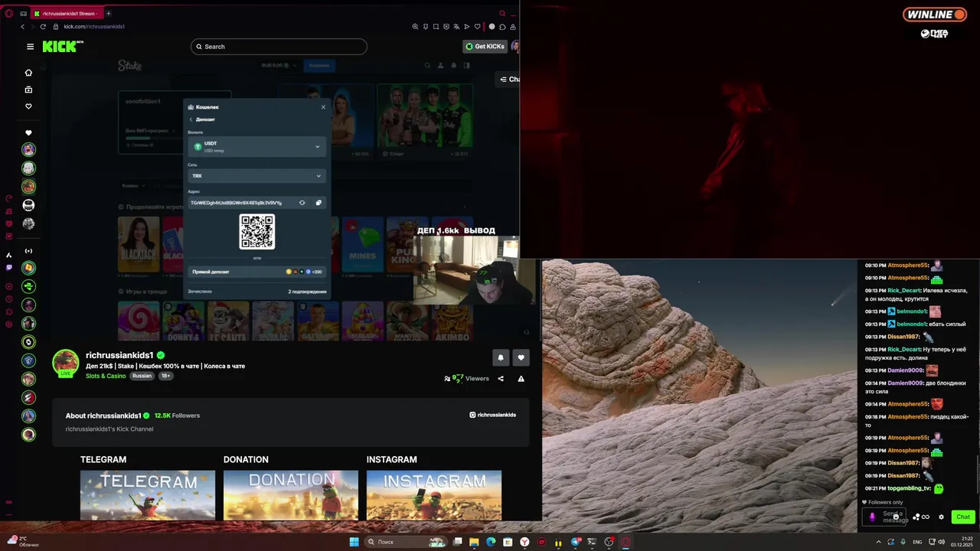980x551 pixels.
Task: Switch ENG keyboard language
Action: [x=917, y=542]
